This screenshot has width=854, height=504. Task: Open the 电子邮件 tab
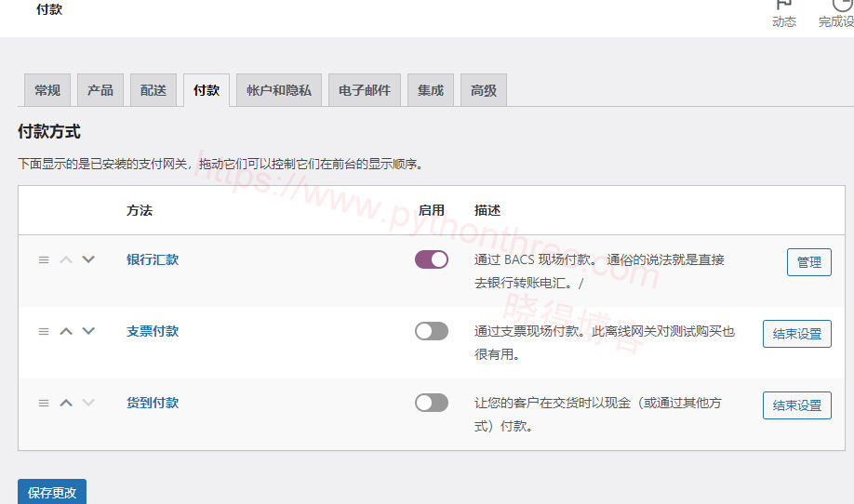tap(365, 90)
